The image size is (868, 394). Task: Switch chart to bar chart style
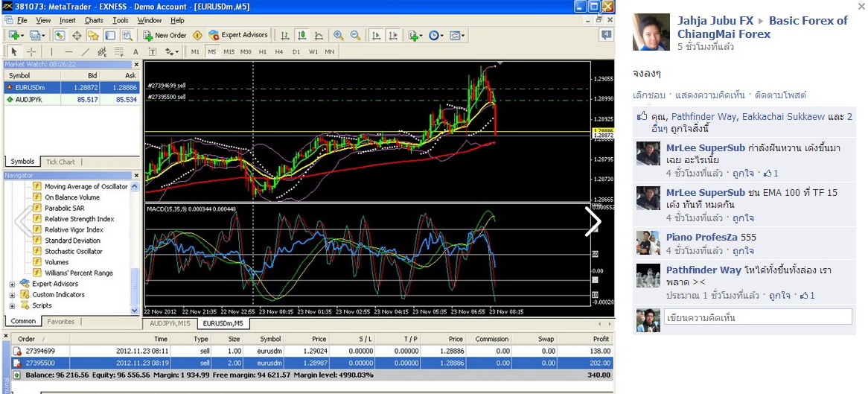[x=284, y=35]
